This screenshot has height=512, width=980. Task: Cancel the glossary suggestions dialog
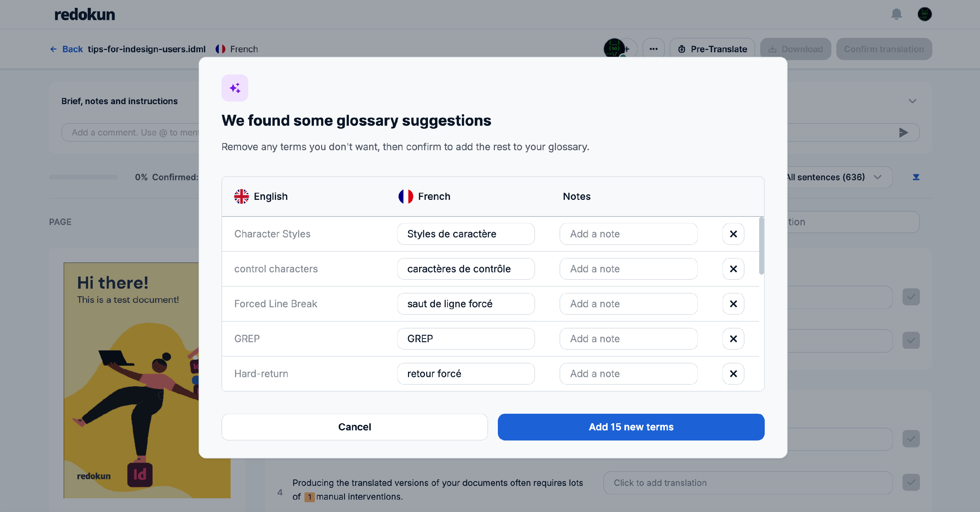[354, 427]
